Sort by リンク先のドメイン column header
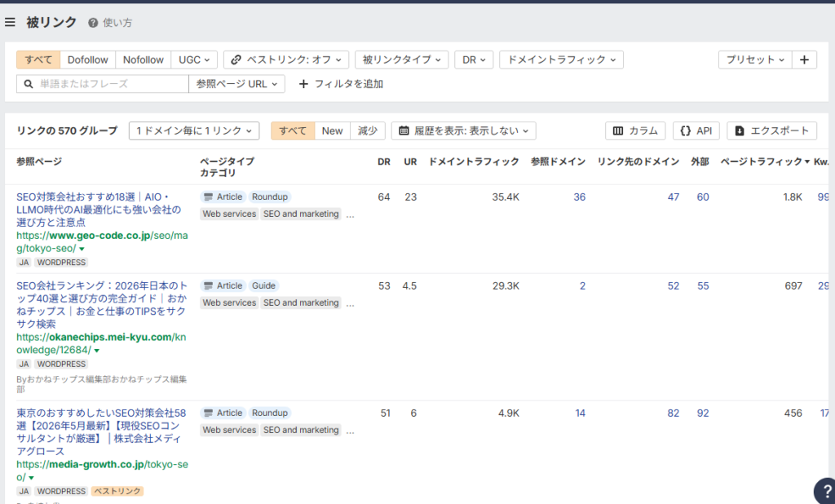The width and height of the screenshot is (835, 504). tap(638, 161)
